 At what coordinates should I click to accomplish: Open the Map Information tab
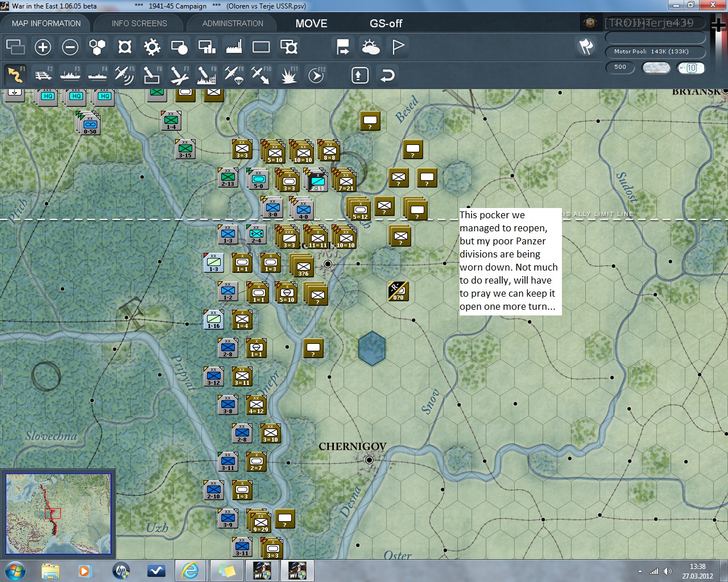(46, 23)
